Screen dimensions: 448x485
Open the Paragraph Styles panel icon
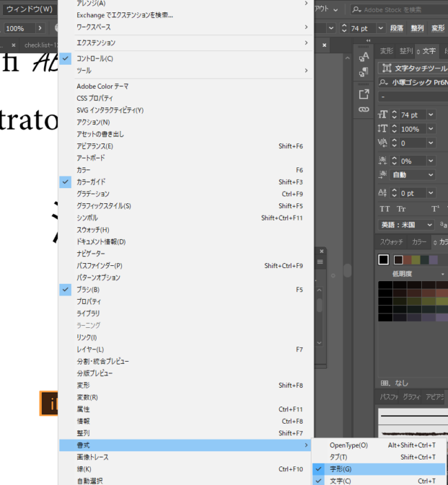[364, 72]
